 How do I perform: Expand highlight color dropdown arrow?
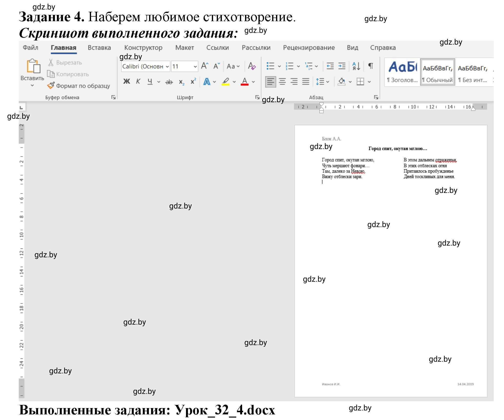(234, 82)
